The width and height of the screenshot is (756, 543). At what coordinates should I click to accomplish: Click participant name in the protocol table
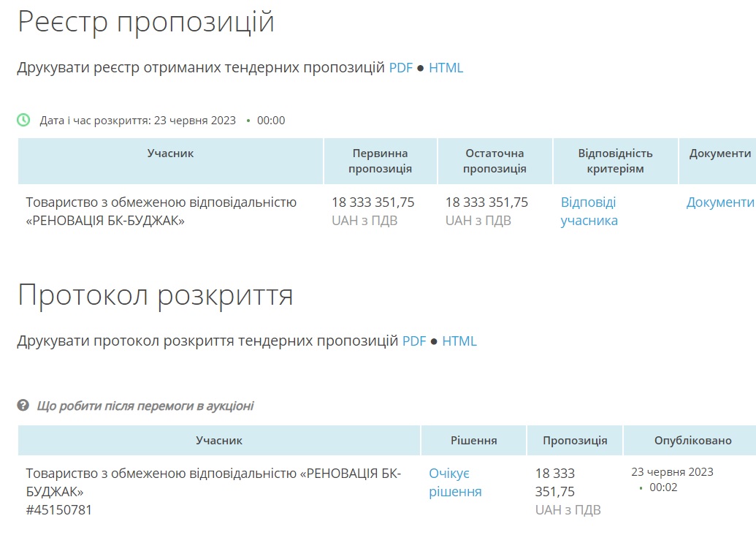(x=213, y=482)
